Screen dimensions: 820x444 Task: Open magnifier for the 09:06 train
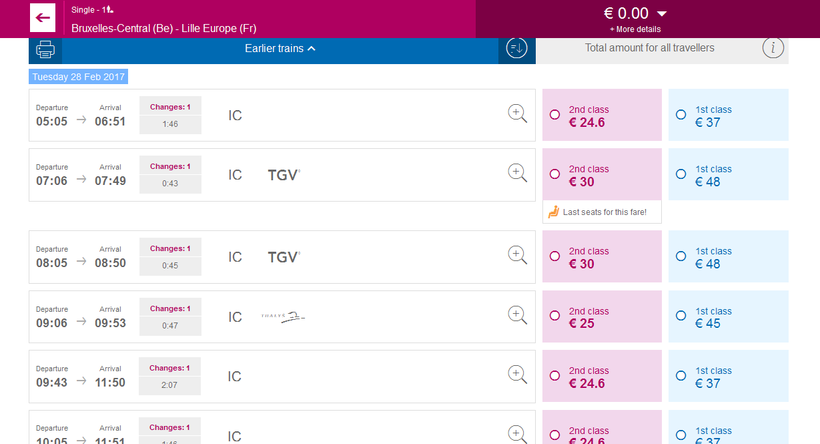click(517, 315)
